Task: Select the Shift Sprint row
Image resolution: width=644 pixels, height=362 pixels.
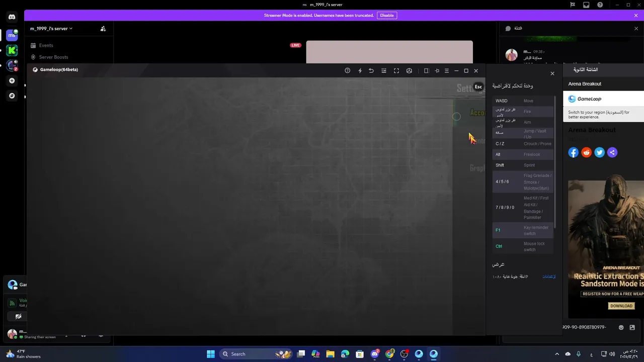Action: (523, 165)
